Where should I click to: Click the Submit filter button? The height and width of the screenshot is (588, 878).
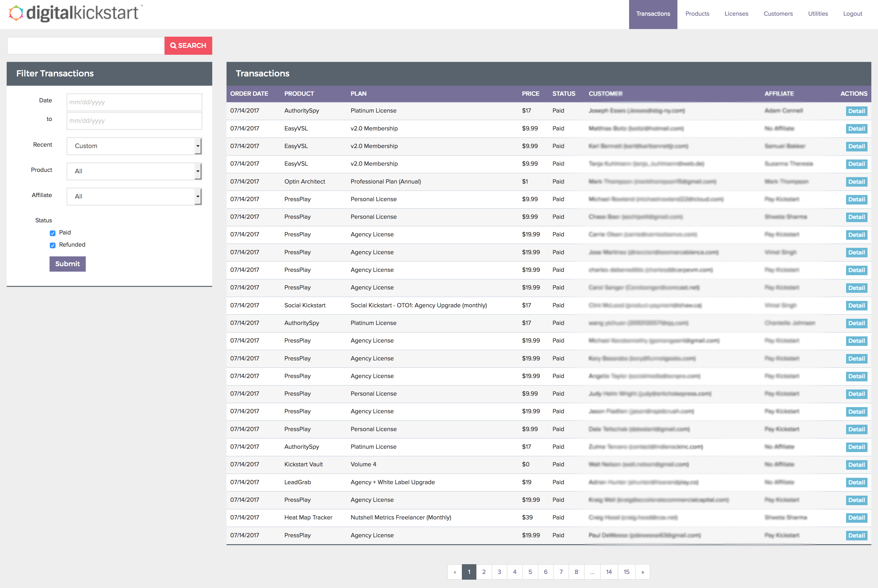coord(68,264)
